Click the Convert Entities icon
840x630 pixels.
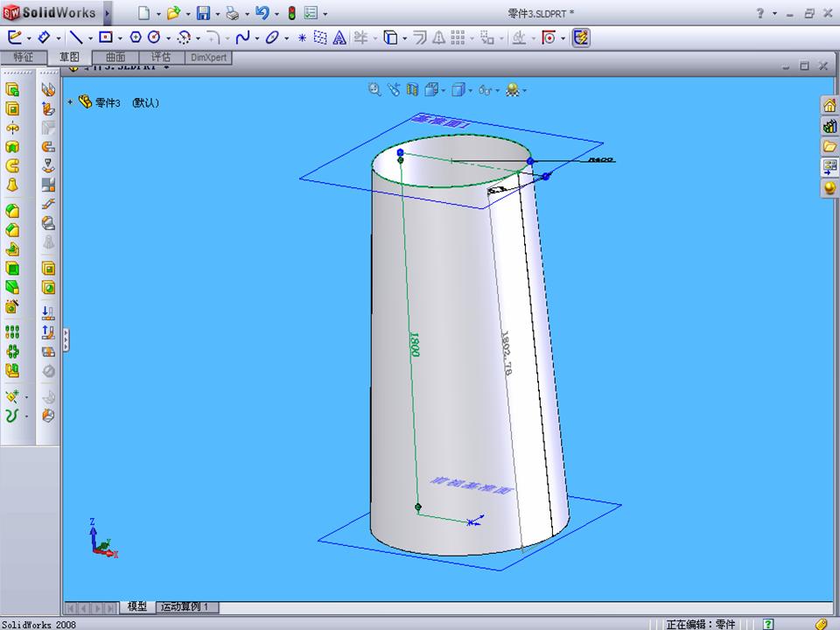click(391, 38)
